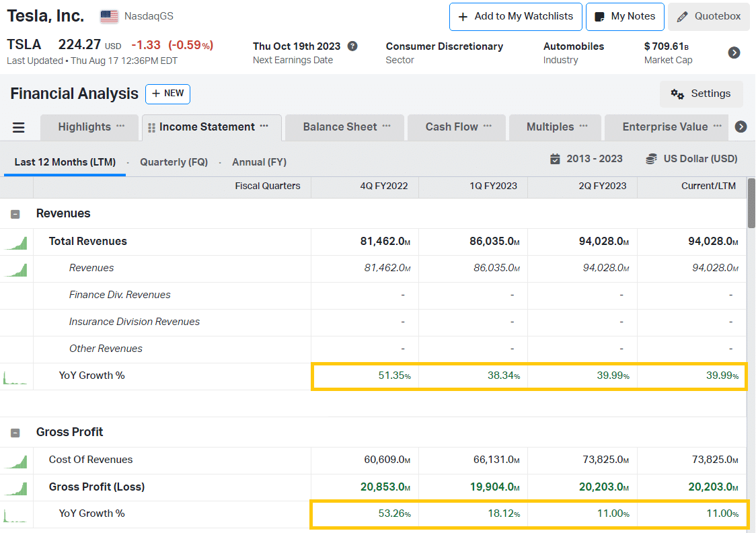Click the Consumer Discretionary sector link
756x533 pixels.
445,46
